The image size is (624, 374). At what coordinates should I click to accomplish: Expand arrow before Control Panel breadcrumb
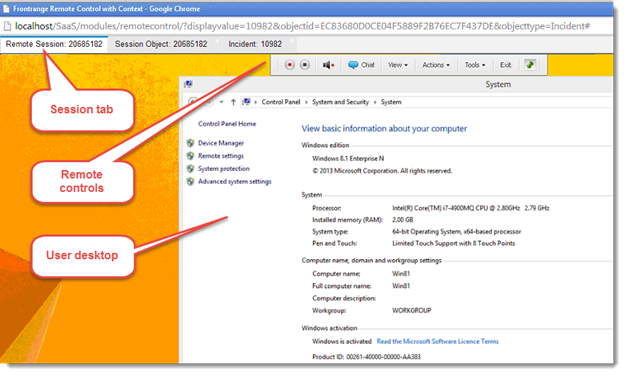(x=255, y=102)
